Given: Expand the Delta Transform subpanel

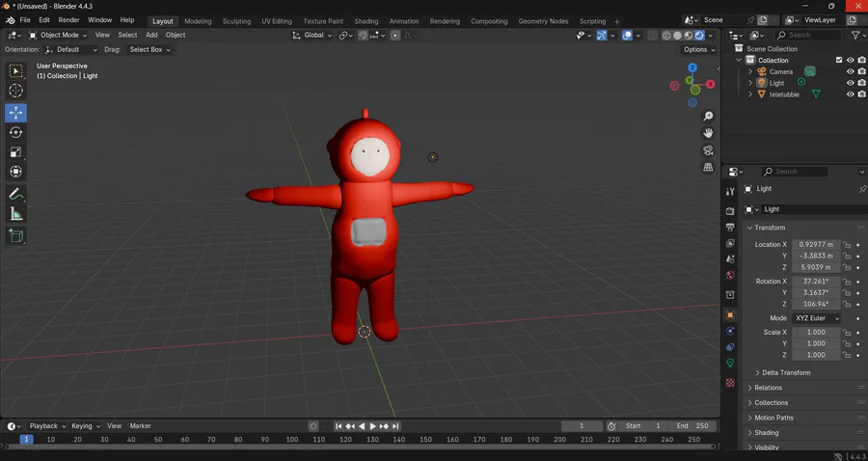Looking at the screenshot, I should pos(783,372).
